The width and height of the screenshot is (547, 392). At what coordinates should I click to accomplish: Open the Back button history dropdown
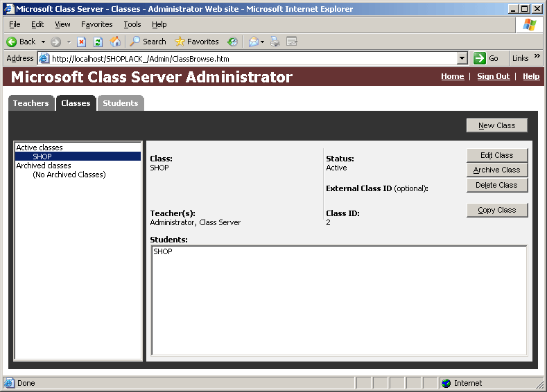pyautogui.click(x=43, y=42)
